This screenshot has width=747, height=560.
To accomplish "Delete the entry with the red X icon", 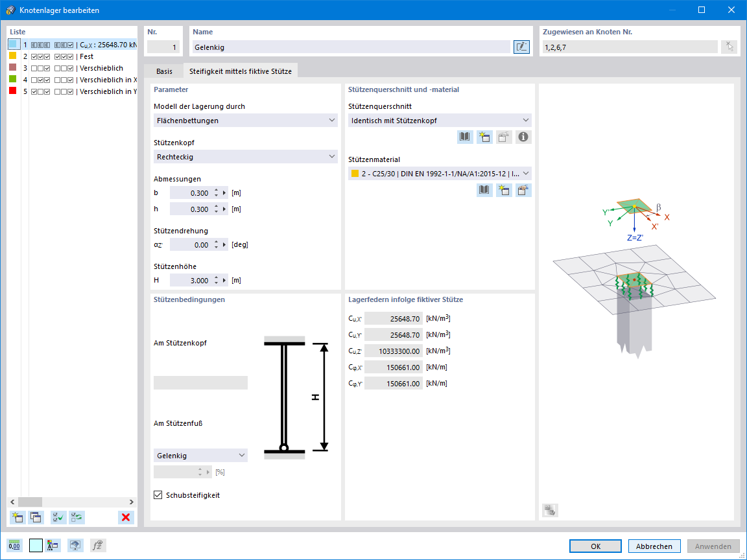I will [125, 517].
